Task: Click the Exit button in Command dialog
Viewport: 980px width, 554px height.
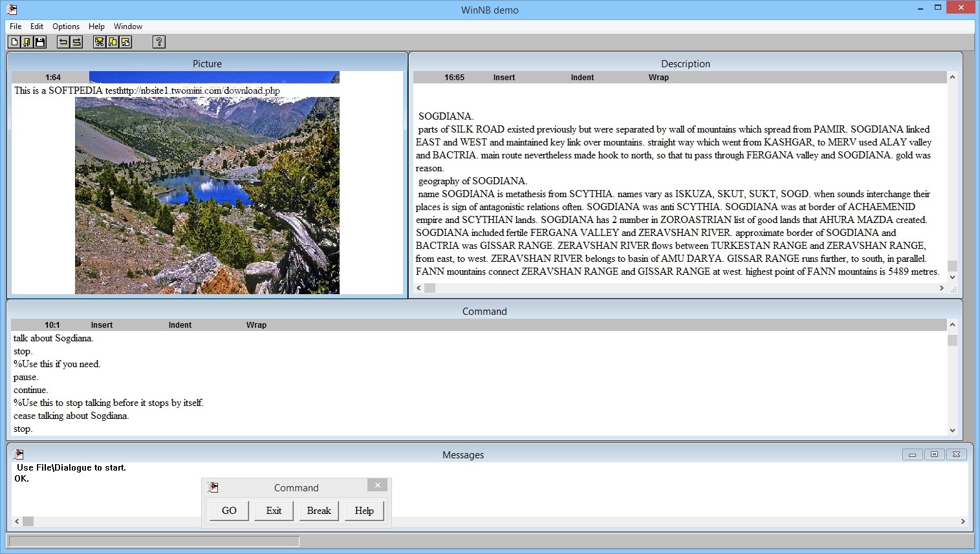Action: point(274,511)
